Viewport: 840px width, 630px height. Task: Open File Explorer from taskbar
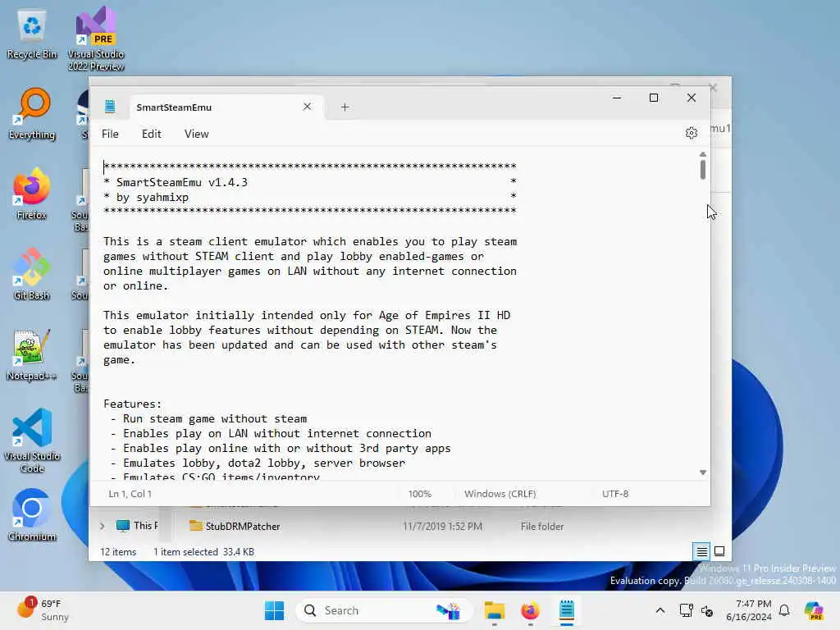pyautogui.click(x=494, y=610)
